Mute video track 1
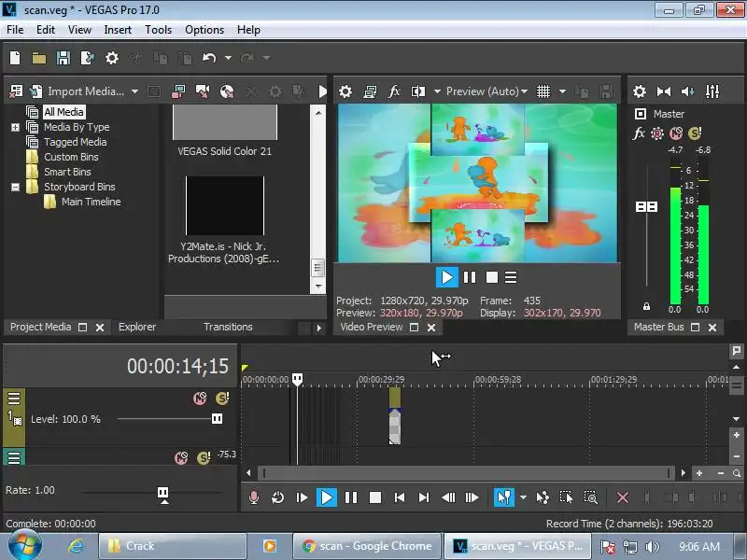The image size is (747, 560). point(200,399)
